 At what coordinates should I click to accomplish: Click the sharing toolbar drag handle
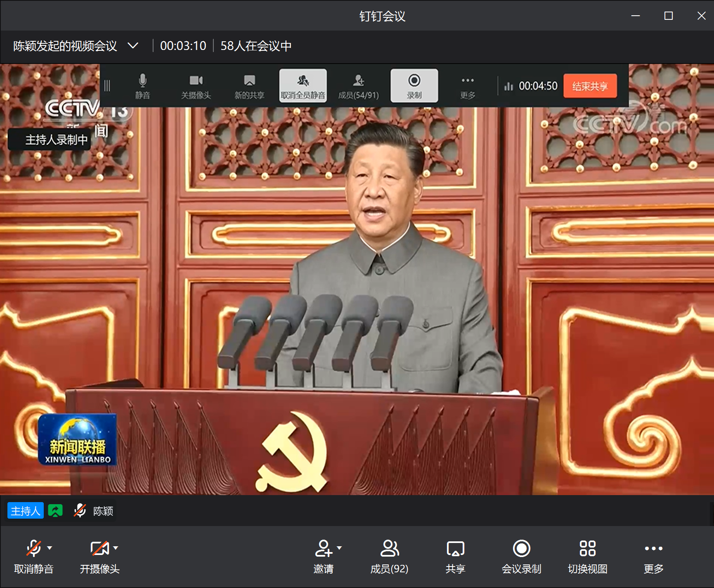107,86
